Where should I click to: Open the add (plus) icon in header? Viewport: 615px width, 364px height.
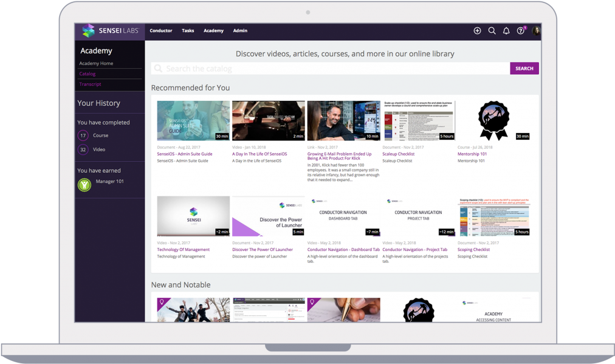[x=477, y=30]
